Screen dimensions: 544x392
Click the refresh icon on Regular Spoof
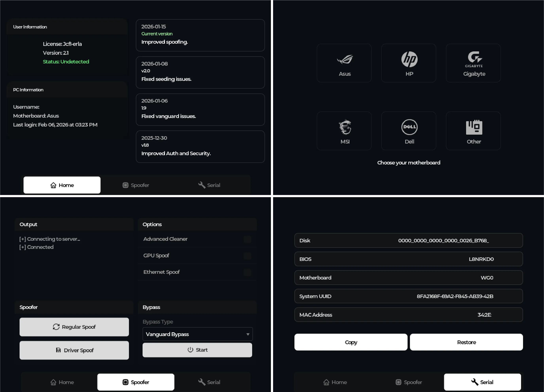click(56, 327)
